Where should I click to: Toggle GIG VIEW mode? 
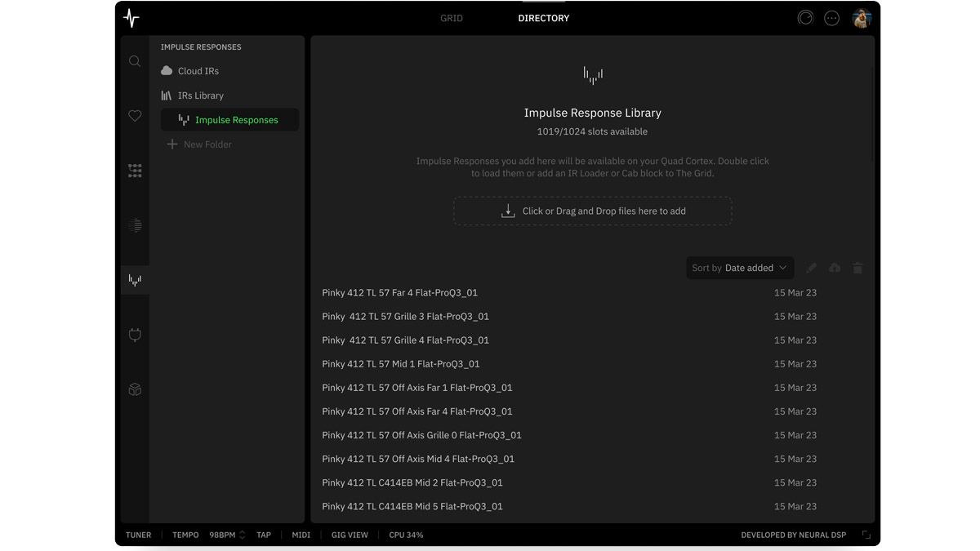pos(350,535)
